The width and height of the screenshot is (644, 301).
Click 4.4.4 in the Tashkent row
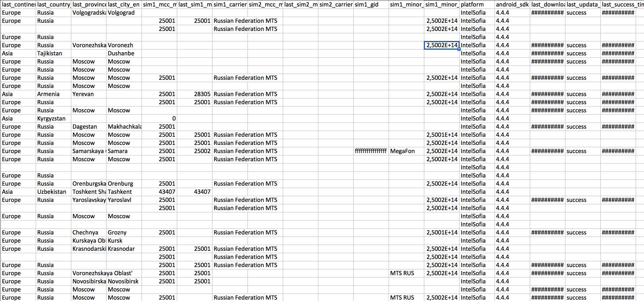click(512, 192)
